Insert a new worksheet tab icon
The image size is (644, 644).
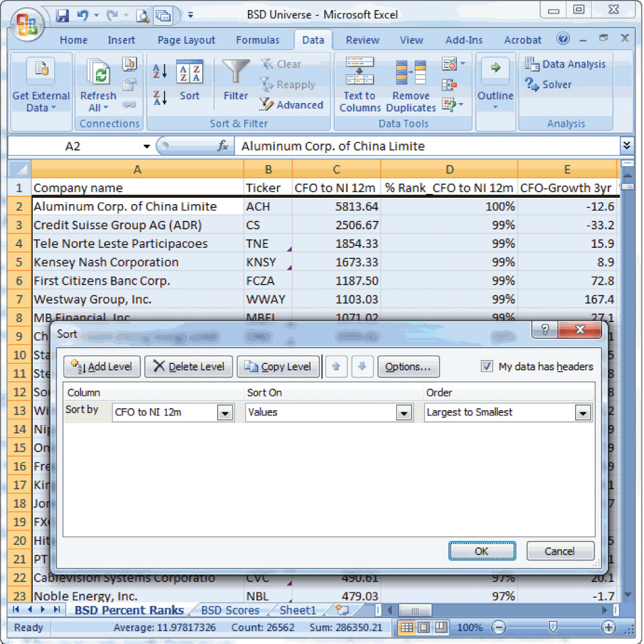(x=342, y=610)
